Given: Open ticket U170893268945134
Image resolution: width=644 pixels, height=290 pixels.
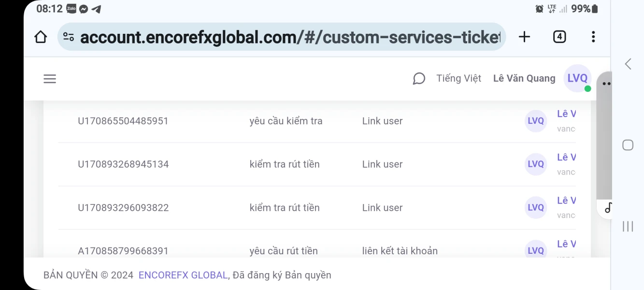Looking at the screenshot, I should [x=123, y=164].
